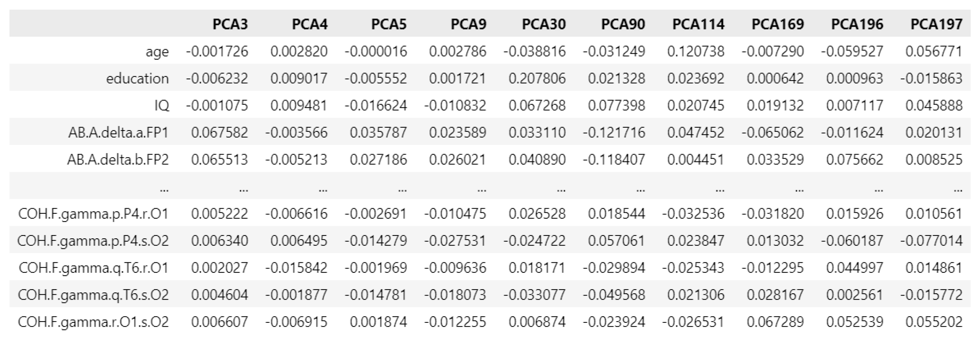Click the PCA4 column header
This screenshot has height=340, width=980.
click(310, 24)
